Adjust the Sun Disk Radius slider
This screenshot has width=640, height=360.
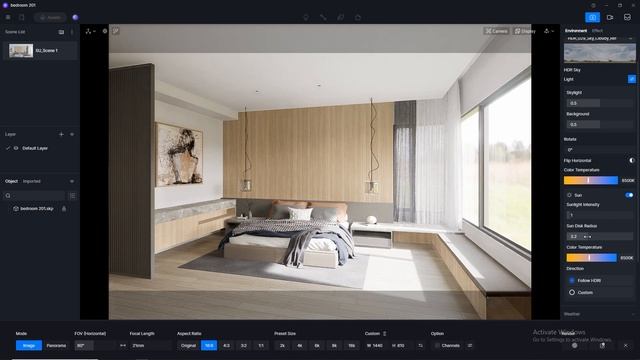[600, 236]
